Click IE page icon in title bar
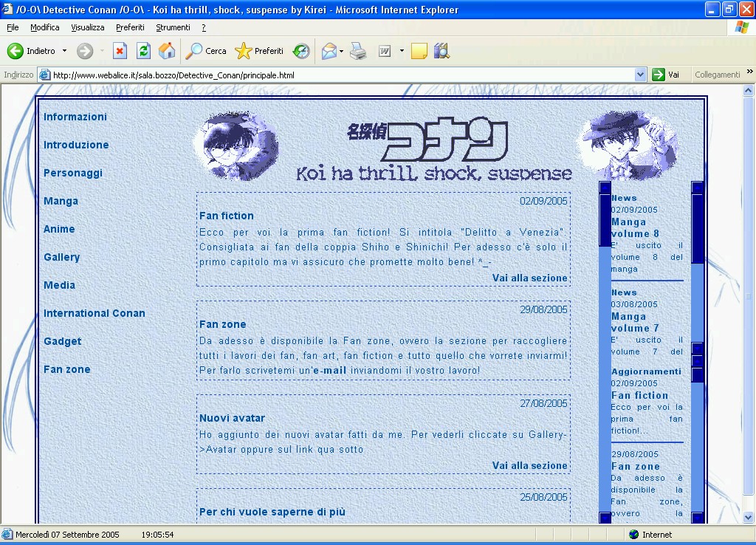The image size is (756, 545). tap(7, 9)
